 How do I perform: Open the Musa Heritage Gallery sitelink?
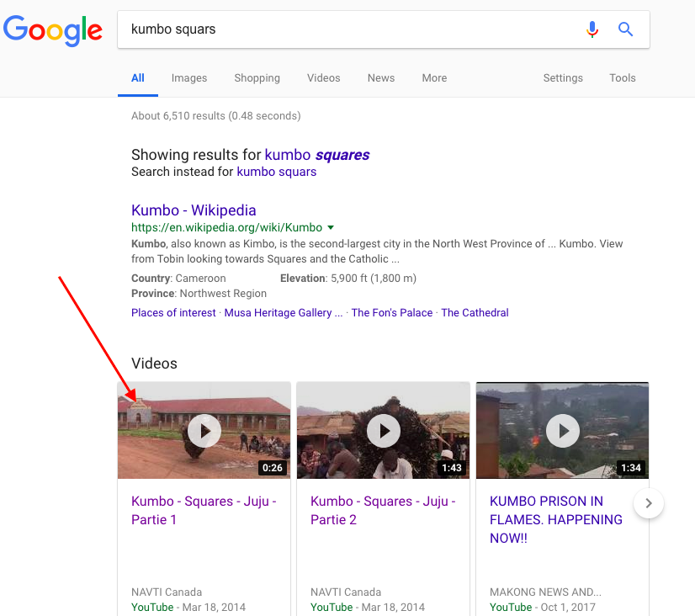tap(284, 313)
